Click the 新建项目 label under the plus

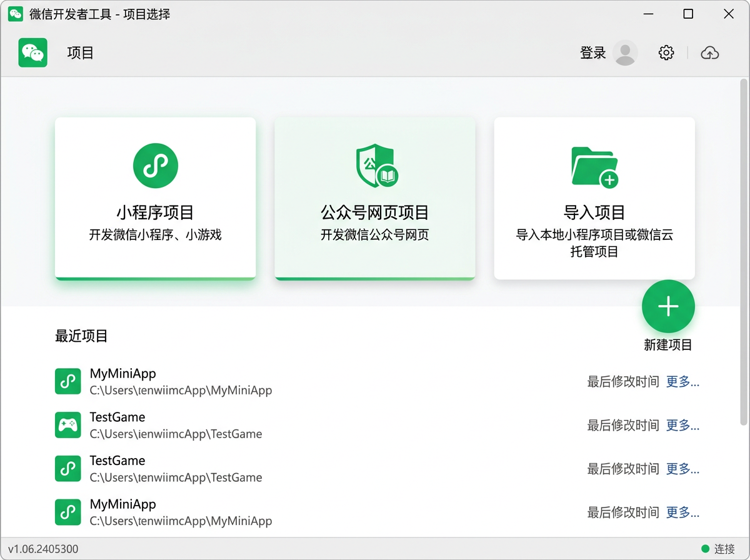[668, 345]
